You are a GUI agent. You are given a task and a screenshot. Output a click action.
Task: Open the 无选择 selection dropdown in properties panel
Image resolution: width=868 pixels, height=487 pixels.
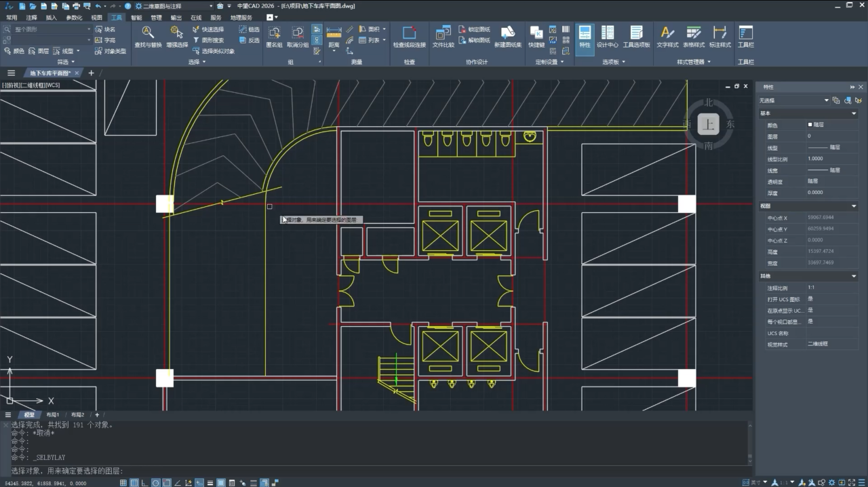click(x=794, y=100)
